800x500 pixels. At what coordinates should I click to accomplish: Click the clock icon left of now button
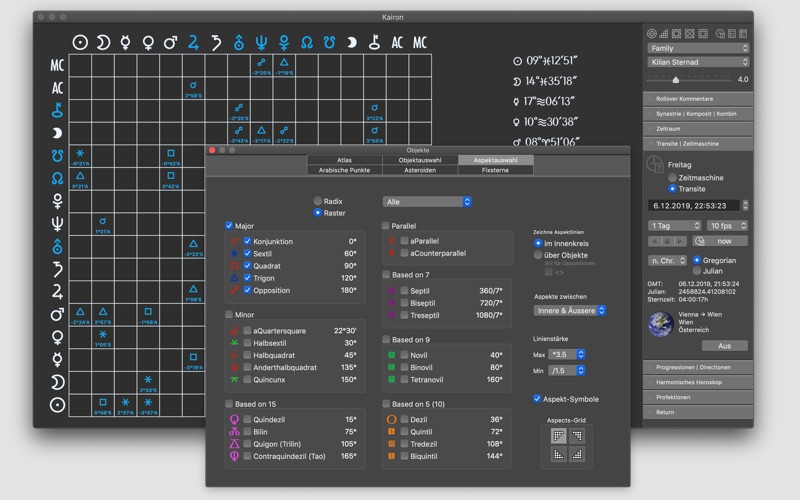[x=699, y=241]
